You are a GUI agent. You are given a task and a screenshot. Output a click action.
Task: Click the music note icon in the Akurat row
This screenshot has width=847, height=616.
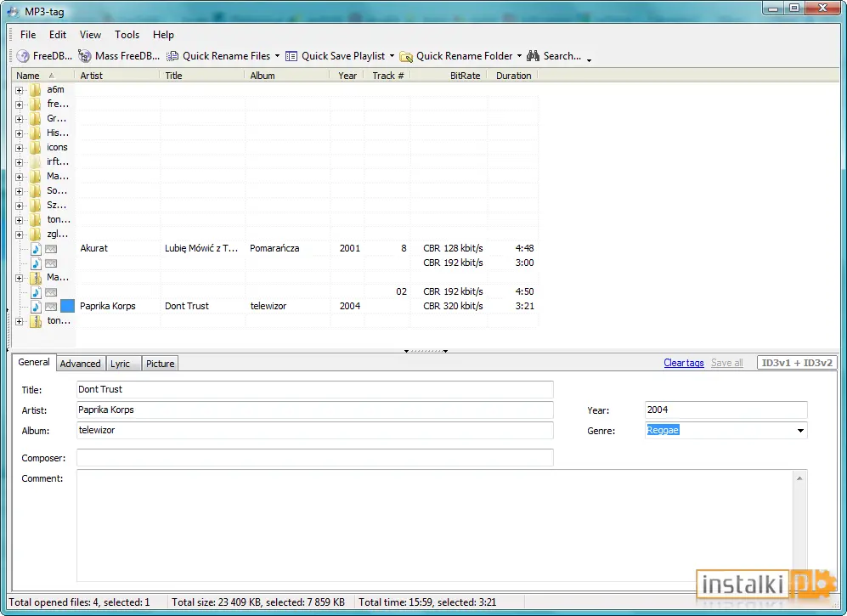tap(36, 249)
